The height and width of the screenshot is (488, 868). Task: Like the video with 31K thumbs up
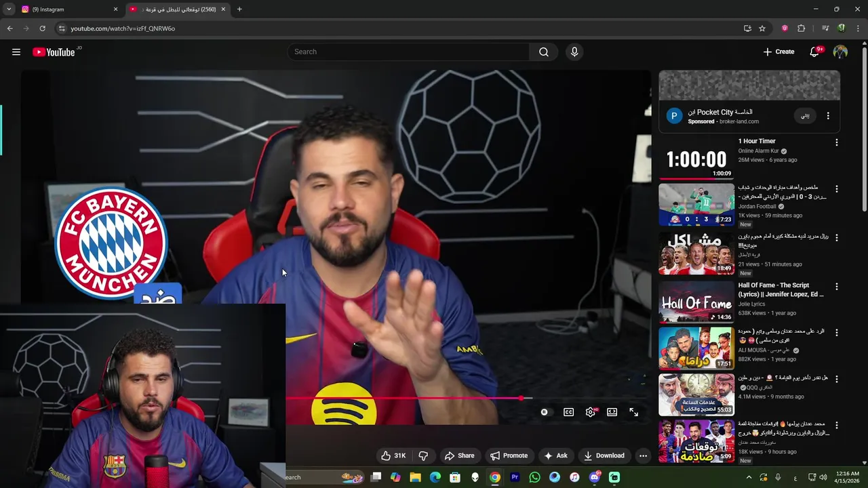point(393,455)
